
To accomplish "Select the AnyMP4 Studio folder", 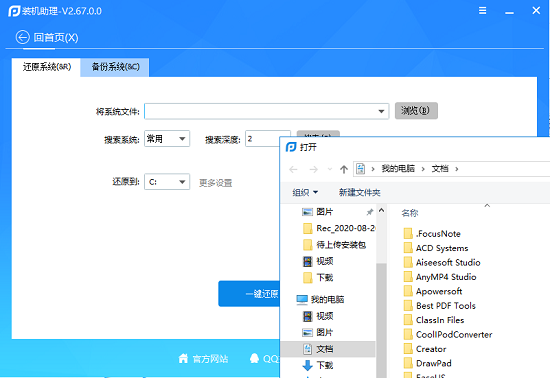I will 440,277.
